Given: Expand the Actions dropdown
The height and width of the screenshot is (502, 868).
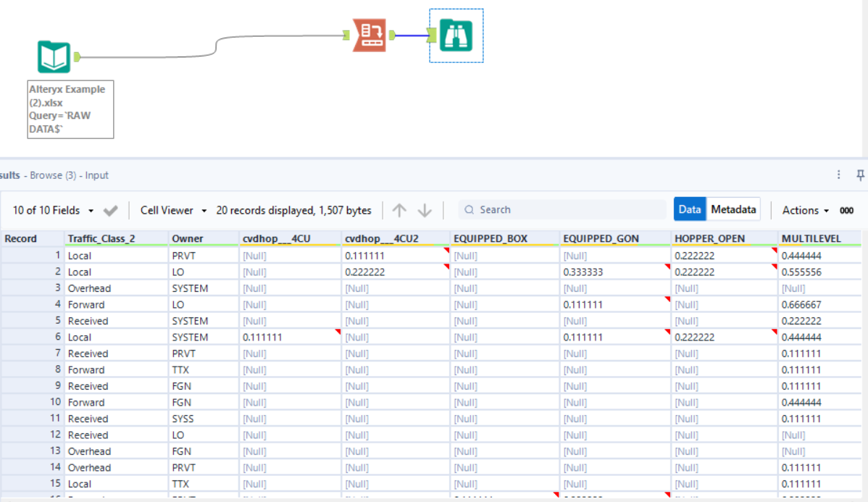Looking at the screenshot, I should coord(804,210).
